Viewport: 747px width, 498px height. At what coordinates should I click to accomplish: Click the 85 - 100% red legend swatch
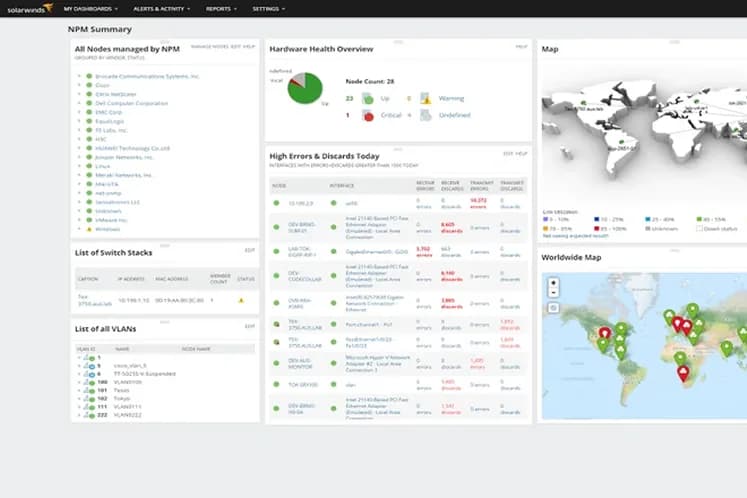coord(596,229)
